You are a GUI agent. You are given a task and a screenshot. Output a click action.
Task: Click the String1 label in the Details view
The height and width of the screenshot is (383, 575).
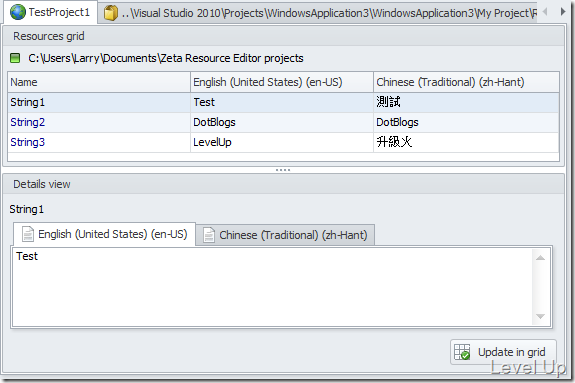[x=26, y=209]
